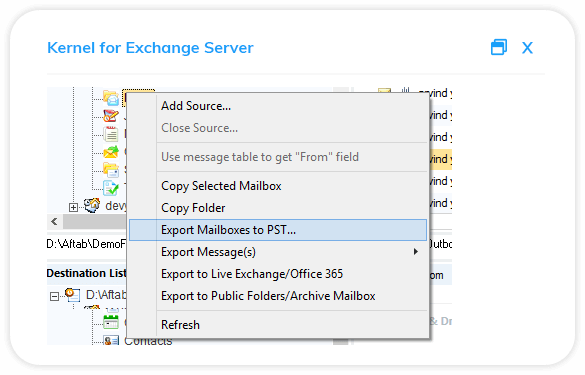The width and height of the screenshot is (585, 375).
Task: Click the restore window icon
Action: click(x=499, y=47)
